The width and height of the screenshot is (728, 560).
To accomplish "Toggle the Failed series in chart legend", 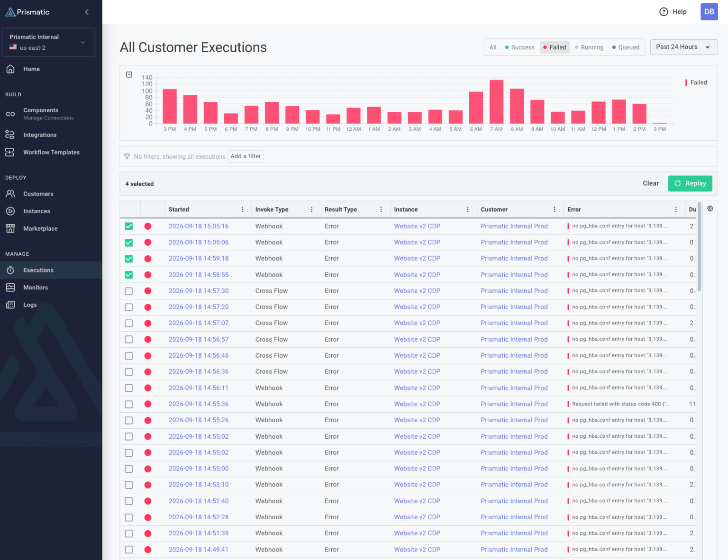I will (696, 82).
